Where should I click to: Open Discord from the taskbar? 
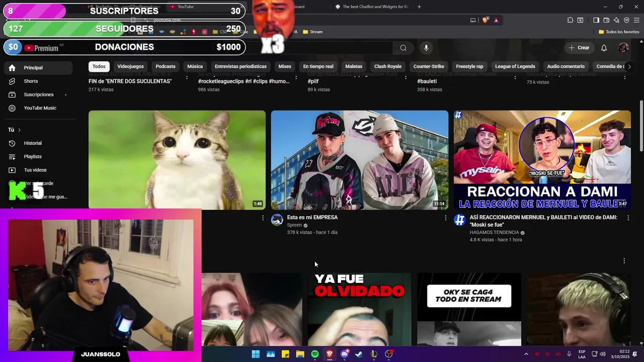coord(344,354)
